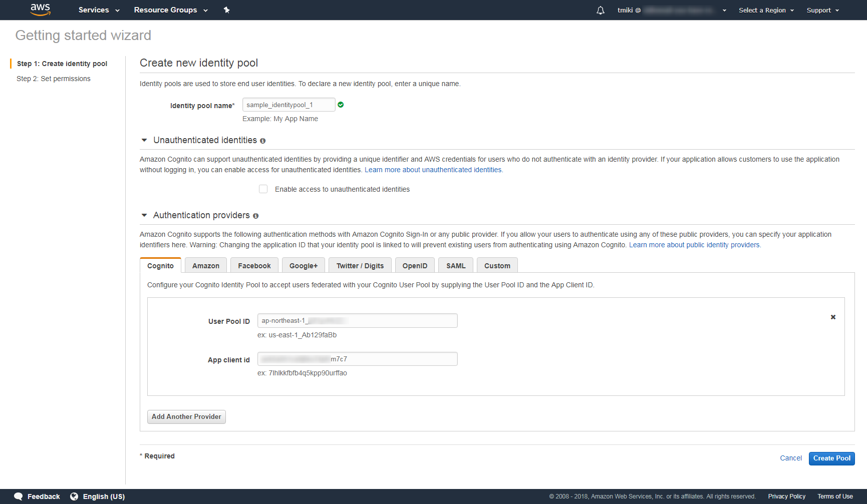867x504 pixels.
Task: Click the Create Pool button
Action: 831,458
